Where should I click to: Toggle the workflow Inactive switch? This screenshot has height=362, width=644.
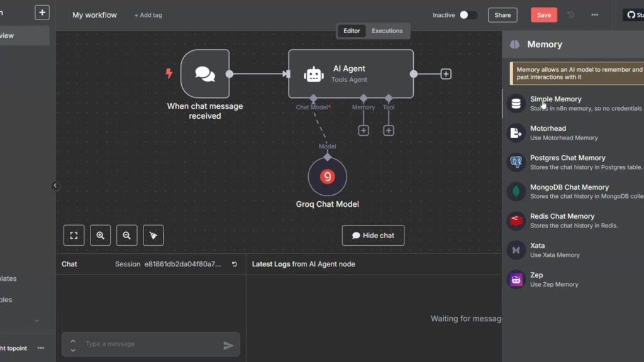pyautogui.click(x=468, y=15)
